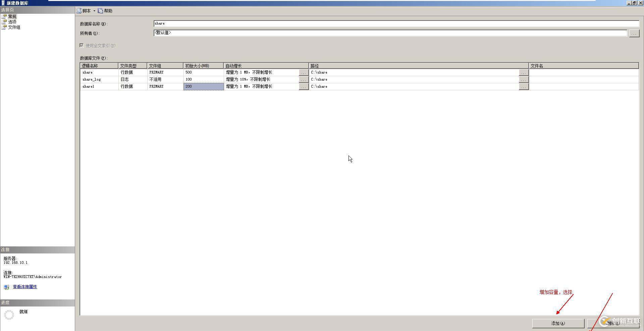Open the 常规 page icon

pyautogui.click(x=4, y=16)
